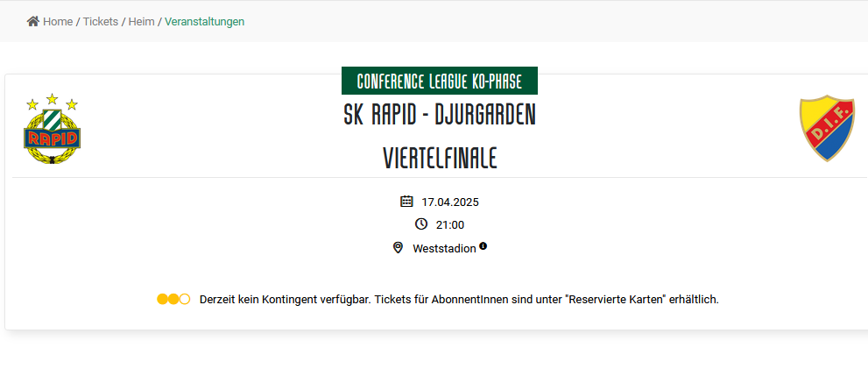Open the Tickets breadcrumb link

tap(100, 21)
